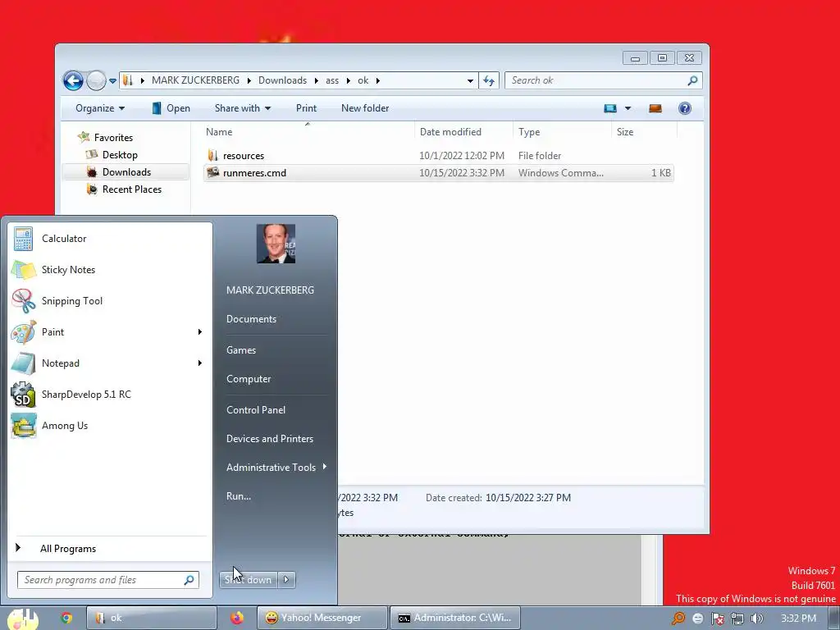This screenshot has width=840, height=630.
Task: Select Downloads in the address bar
Action: pos(282,80)
